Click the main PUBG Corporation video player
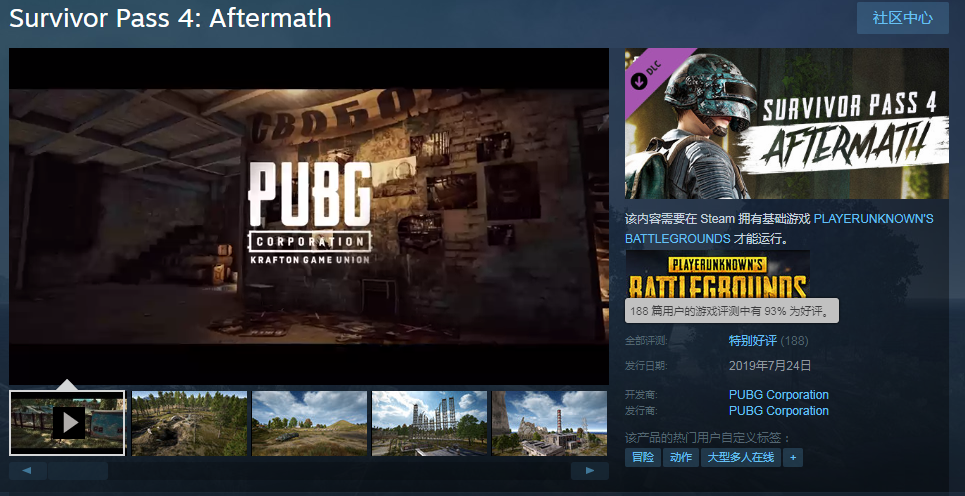This screenshot has height=496, width=965. pyautogui.click(x=309, y=217)
